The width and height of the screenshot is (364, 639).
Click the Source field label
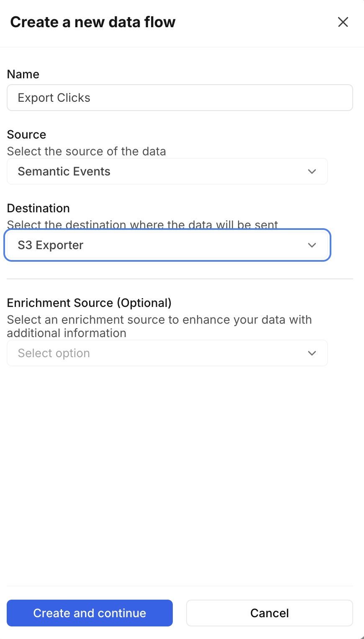(27, 135)
